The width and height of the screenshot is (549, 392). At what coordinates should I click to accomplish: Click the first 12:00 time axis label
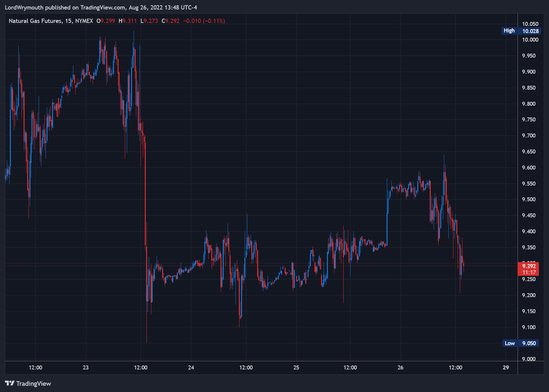[x=35, y=367]
